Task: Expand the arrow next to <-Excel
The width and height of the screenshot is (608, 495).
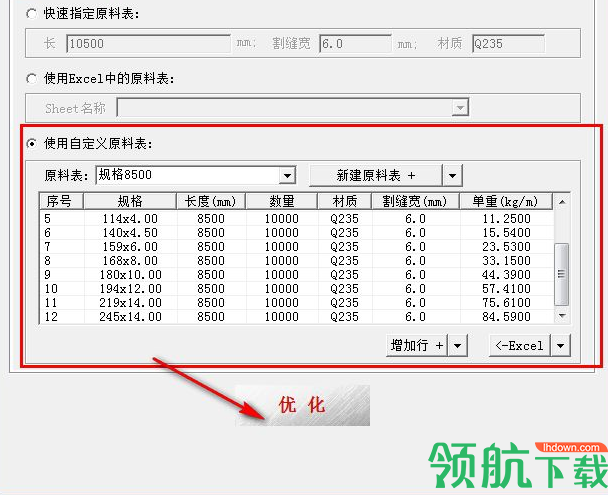Action: click(561, 345)
